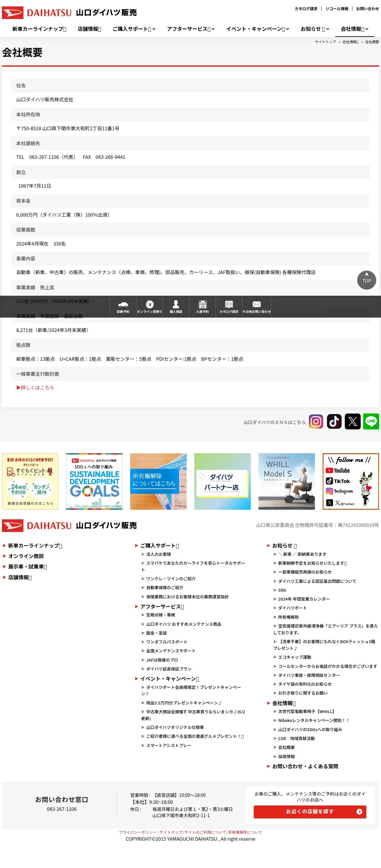Image resolution: width=381 pixels, height=868 pixels.
Task: Open footer link ワンクレ・ツインのご紹介
Action: 171,579
